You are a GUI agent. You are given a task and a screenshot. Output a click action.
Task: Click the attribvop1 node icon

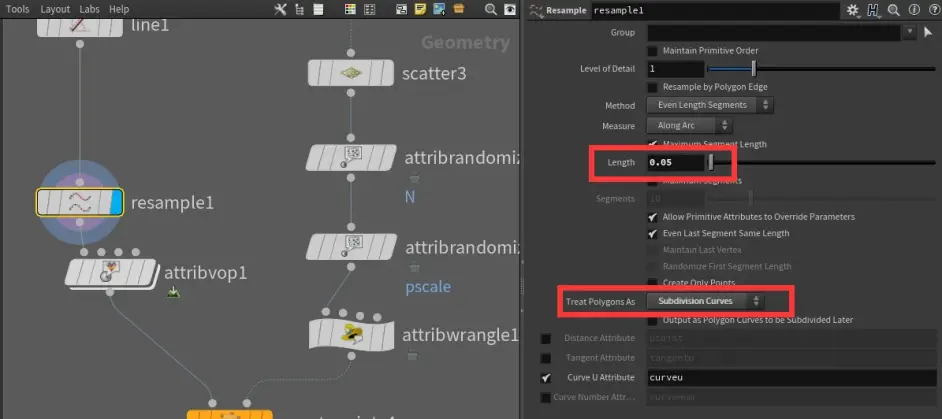[x=111, y=272]
